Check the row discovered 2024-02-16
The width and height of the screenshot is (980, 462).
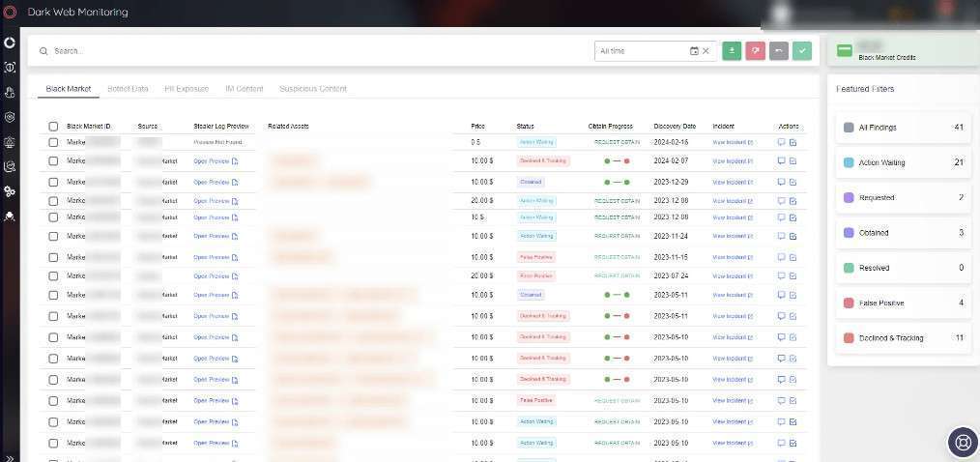point(53,142)
